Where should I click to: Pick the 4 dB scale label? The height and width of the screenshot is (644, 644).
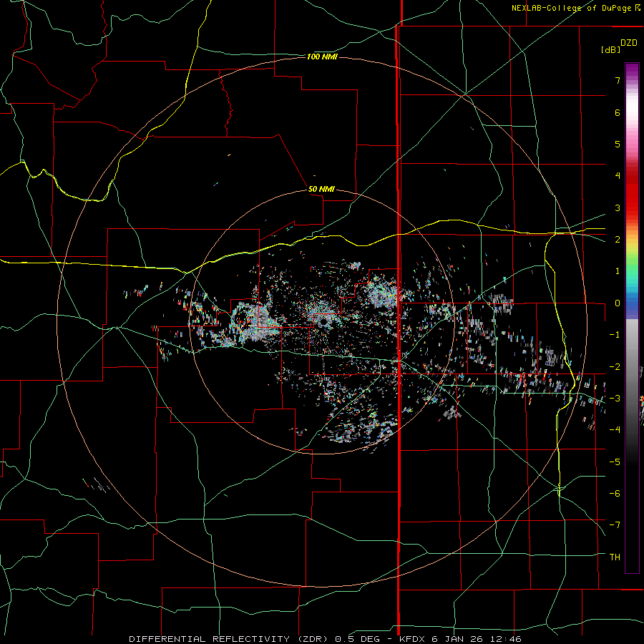pos(618,176)
